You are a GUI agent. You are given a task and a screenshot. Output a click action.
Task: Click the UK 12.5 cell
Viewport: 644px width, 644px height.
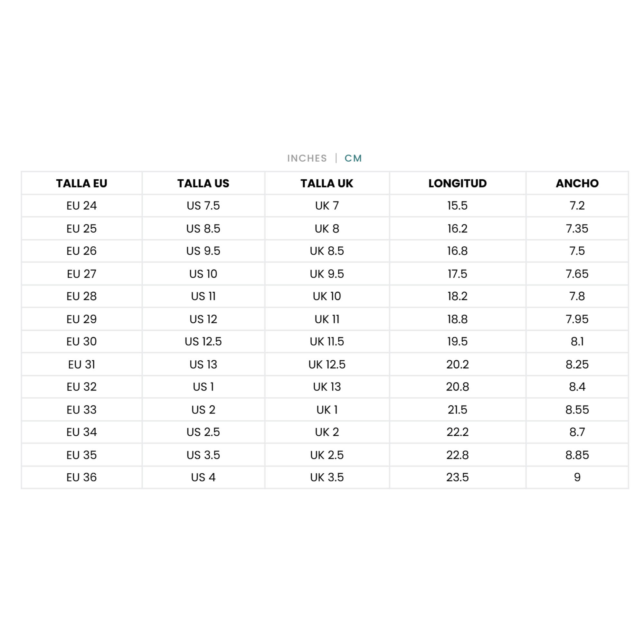327,365
